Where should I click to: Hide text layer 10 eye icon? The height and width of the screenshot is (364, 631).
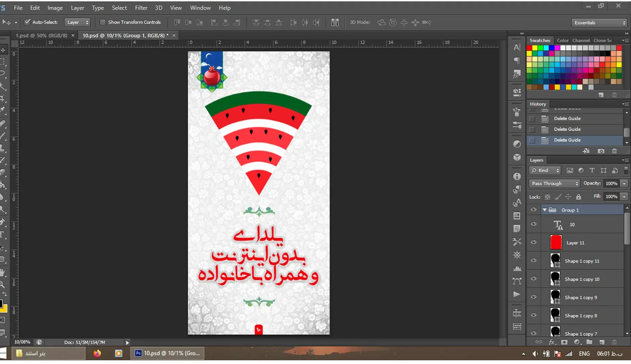[534, 224]
